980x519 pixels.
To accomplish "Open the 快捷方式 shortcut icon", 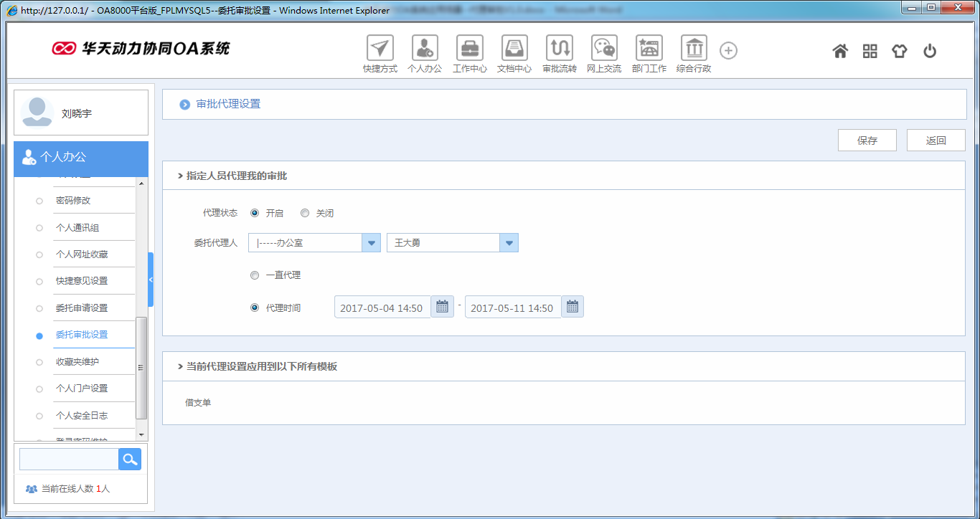I will pyautogui.click(x=380, y=50).
